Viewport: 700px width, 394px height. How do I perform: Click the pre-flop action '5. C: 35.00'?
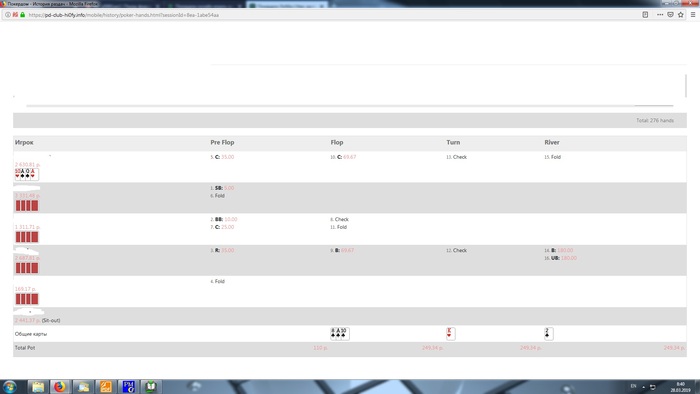(222, 157)
